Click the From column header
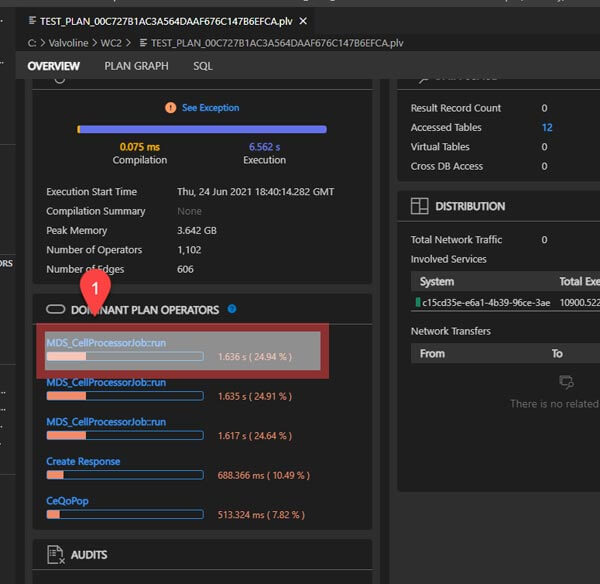The image size is (600, 584). [x=432, y=354]
